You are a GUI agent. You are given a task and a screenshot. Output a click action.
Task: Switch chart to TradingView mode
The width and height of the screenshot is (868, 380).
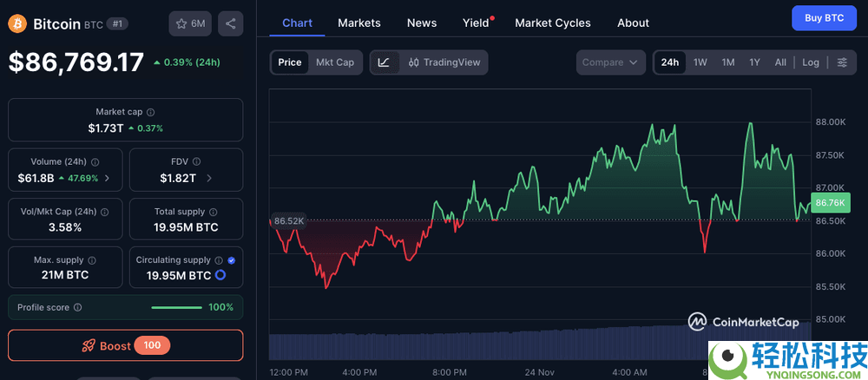pos(444,62)
